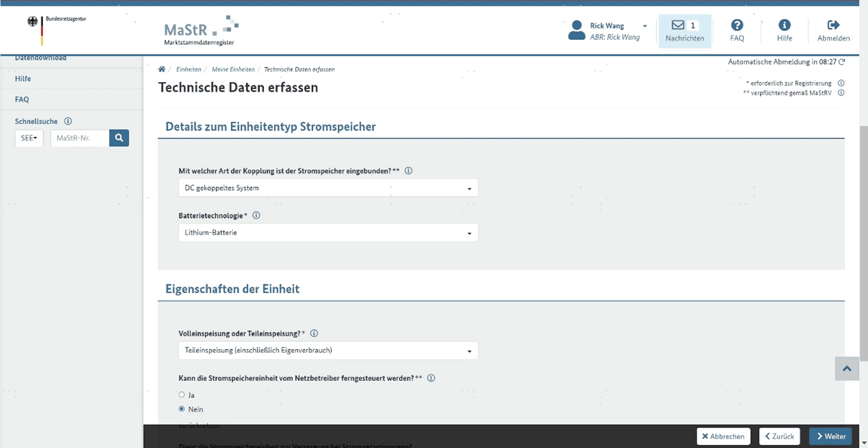Click the page vertical scrollbar
This screenshot has width=868, height=448.
pos(864,244)
